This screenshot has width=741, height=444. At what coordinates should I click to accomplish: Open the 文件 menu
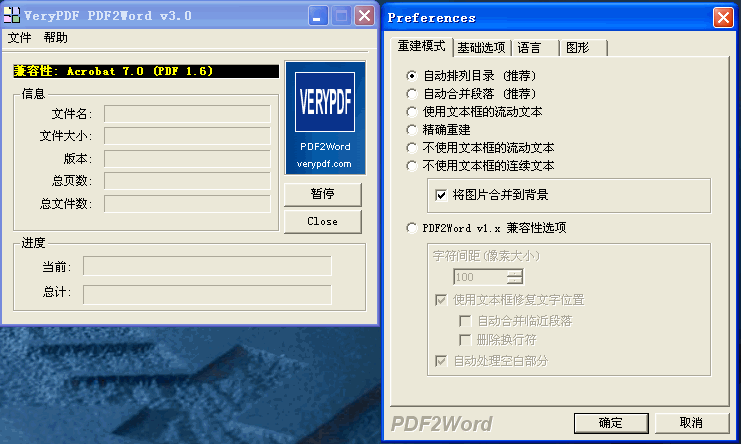(x=19, y=38)
